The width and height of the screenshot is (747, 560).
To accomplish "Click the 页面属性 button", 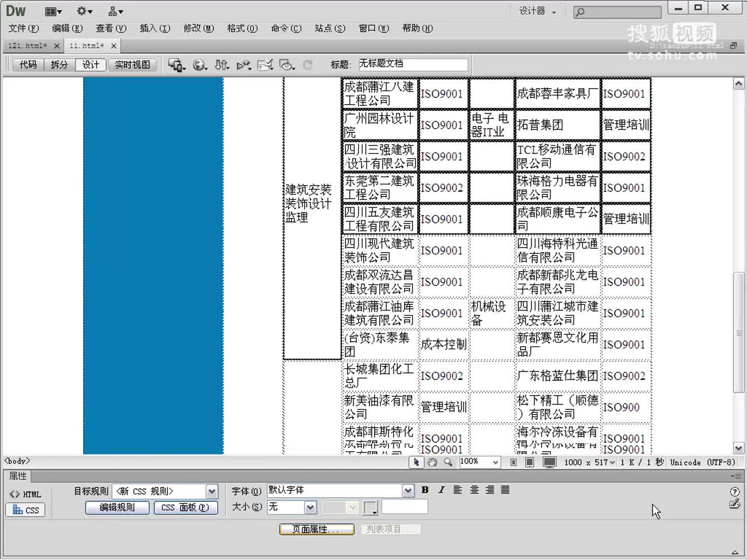I will coord(316,529).
